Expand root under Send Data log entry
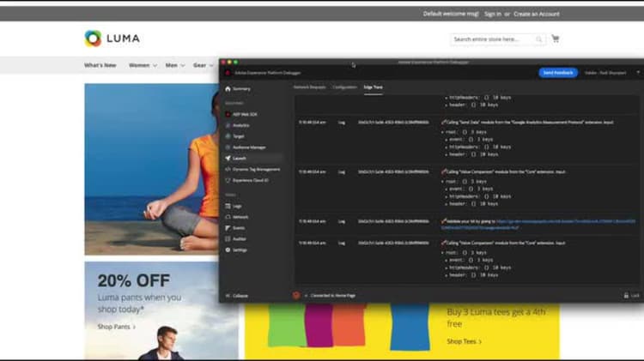644x361 pixels. point(444,133)
